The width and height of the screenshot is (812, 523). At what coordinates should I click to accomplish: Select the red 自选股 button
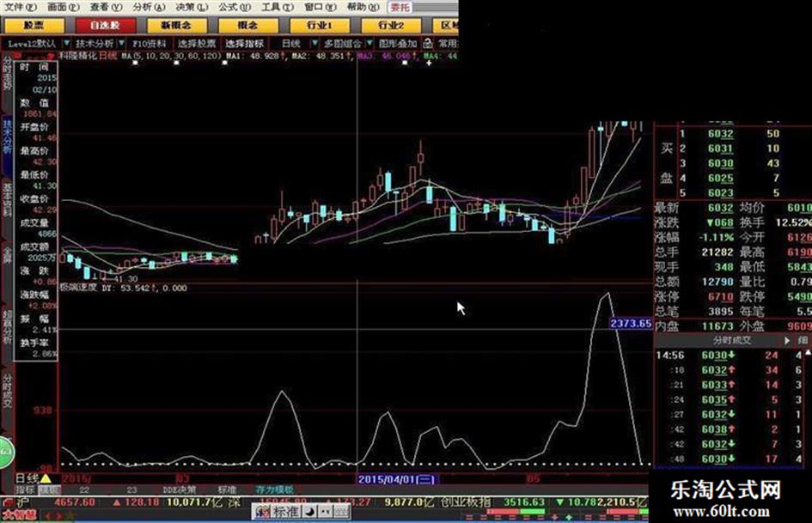105,25
